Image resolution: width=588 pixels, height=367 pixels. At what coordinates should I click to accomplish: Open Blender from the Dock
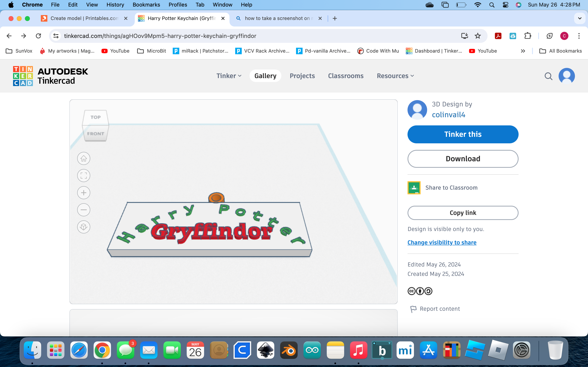(x=289, y=350)
